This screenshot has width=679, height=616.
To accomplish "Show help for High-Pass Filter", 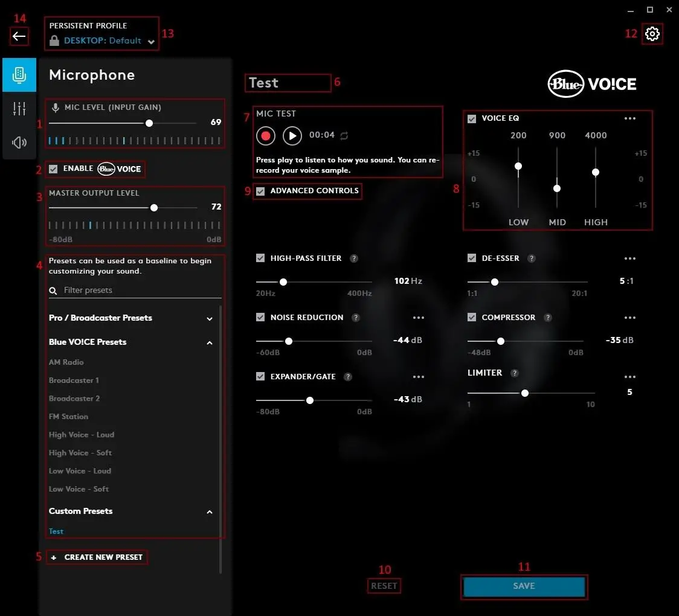I will tap(354, 258).
